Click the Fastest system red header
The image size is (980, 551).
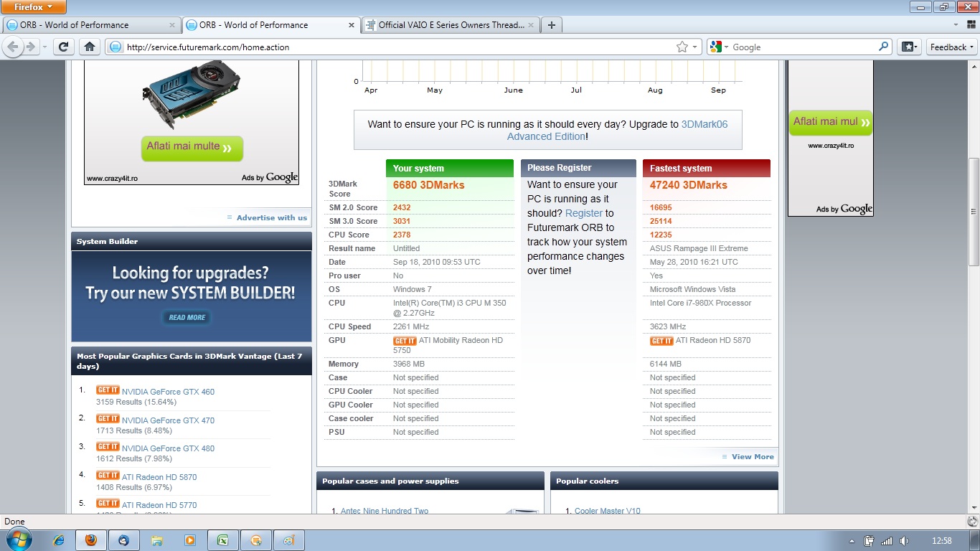(x=707, y=168)
